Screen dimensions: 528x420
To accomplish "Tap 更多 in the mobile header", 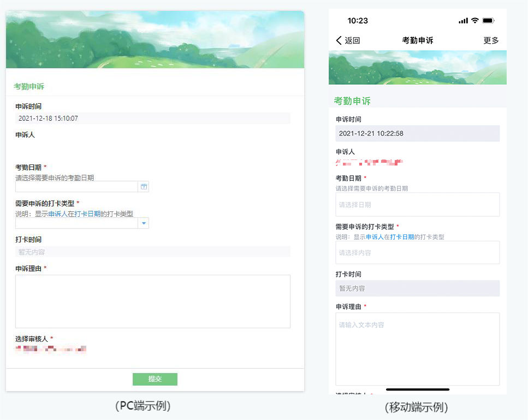I will (x=491, y=40).
